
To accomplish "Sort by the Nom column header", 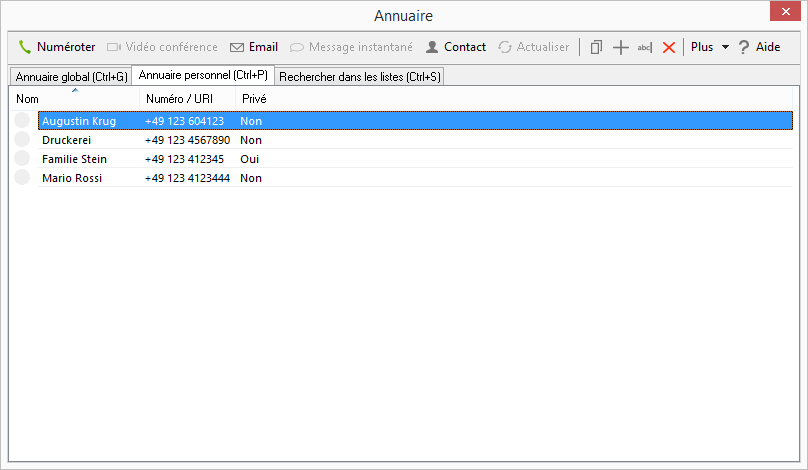I will [74, 99].
